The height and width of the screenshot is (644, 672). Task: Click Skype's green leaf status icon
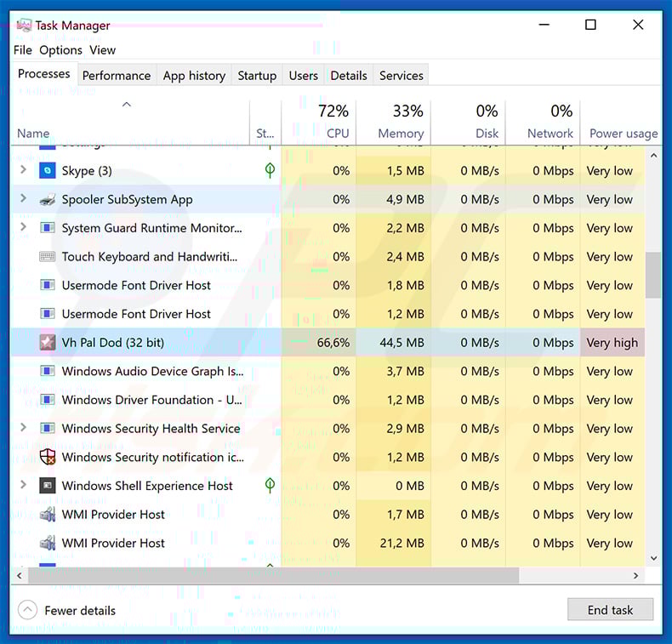[270, 170]
